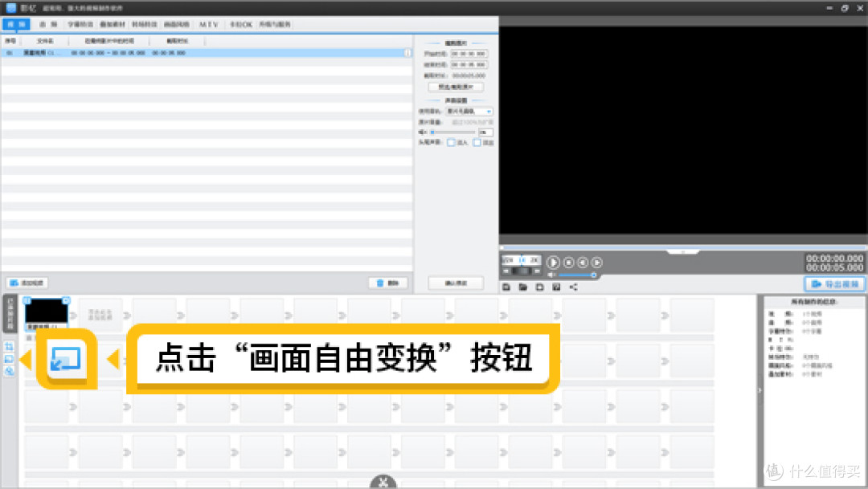The image size is (868, 489).
Task: Enable the 淡入 fade-in checkbox
Action: [451, 143]
